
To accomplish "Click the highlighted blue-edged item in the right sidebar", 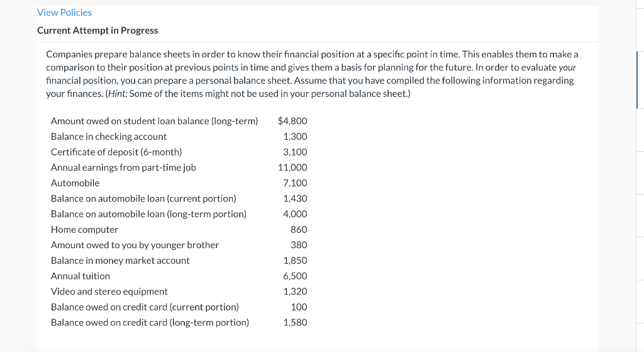I will tap(639, 80).
